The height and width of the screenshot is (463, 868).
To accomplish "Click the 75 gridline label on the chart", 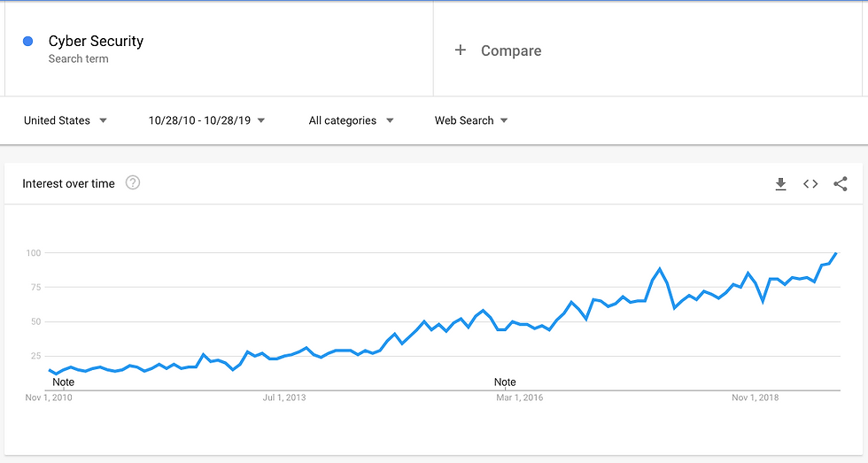I will coord(35,287).
